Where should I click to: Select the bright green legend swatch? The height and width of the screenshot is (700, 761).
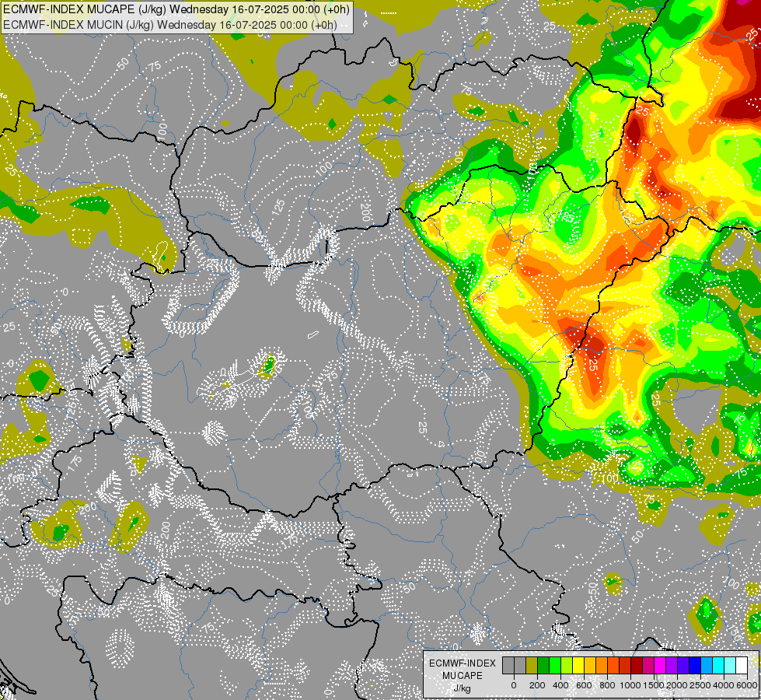tap(555, 665)
